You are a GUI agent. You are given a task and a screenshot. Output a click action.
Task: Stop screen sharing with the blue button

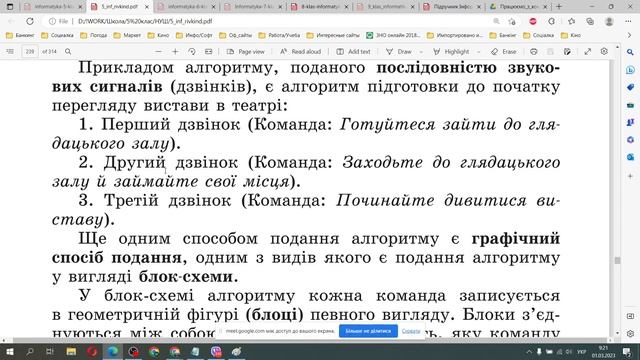(x=368, y=331)
